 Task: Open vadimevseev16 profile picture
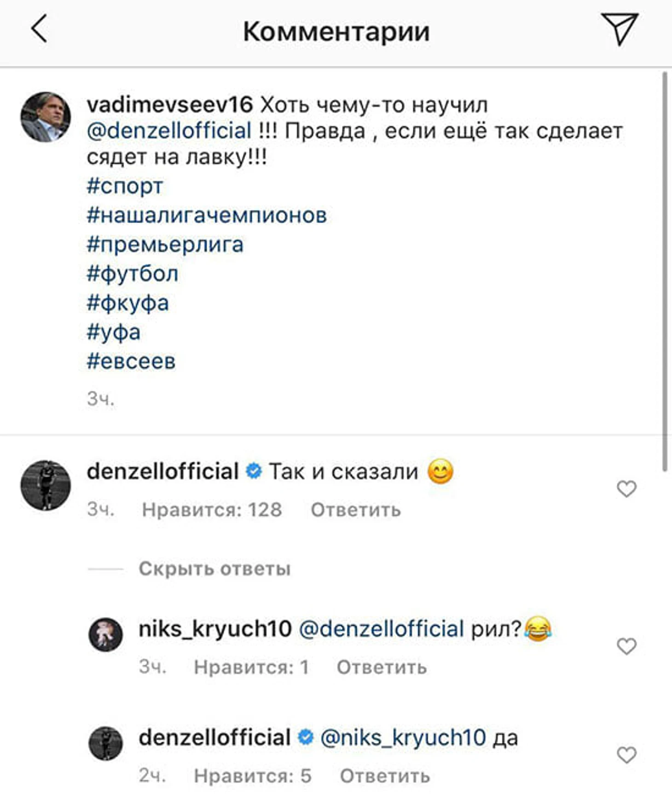(46, 117)
